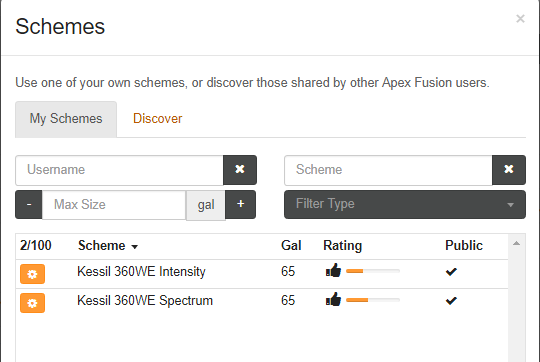Clear the Username field with X icon
The image size is (540, 362).
(240, 170)
